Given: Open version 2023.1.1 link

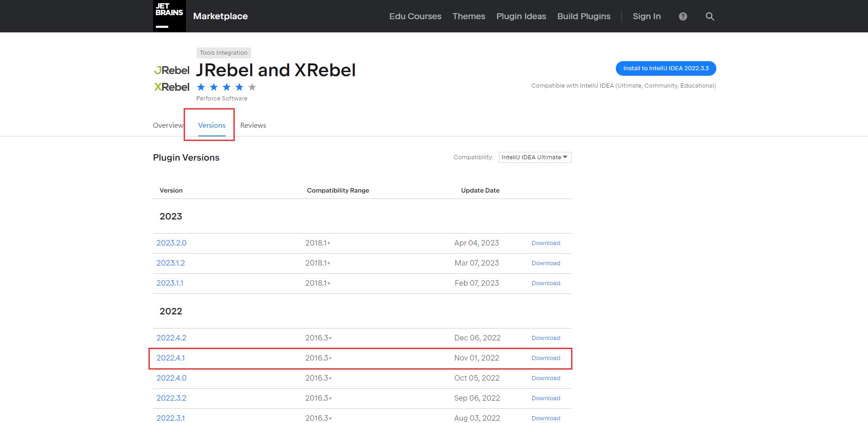Looking at the screenshot, I should [x=170, y=283].
